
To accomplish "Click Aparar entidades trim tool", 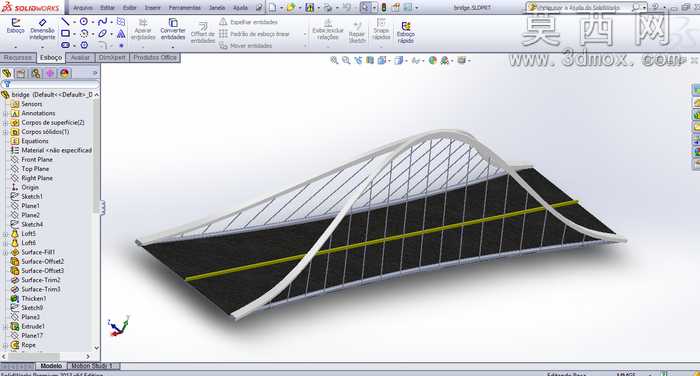I will pos(143,29).
